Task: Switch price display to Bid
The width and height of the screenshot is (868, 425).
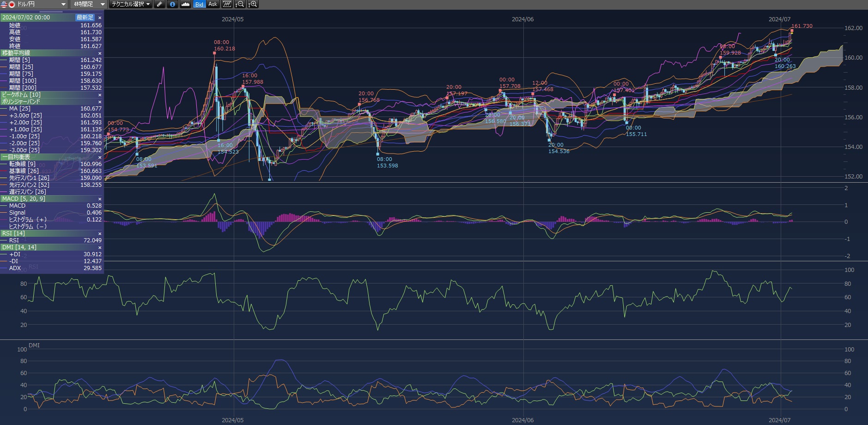Action: [199, 4]
